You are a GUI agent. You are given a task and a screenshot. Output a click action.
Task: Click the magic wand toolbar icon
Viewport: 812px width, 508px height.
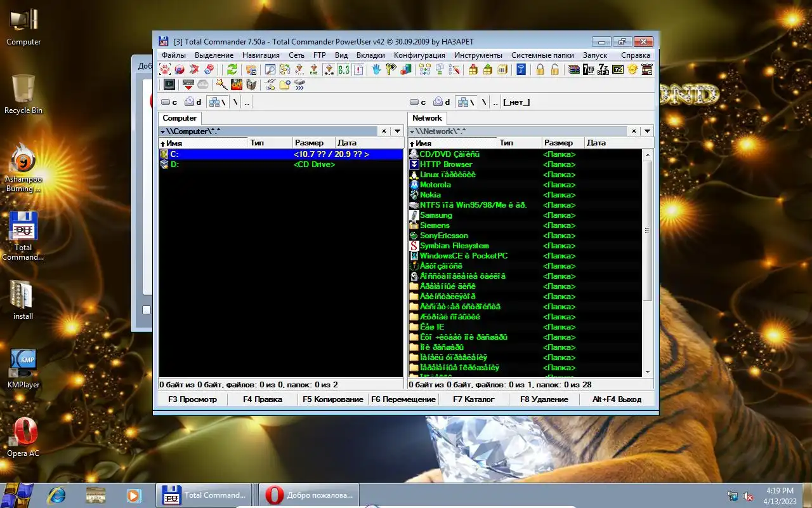pos(221,84)
